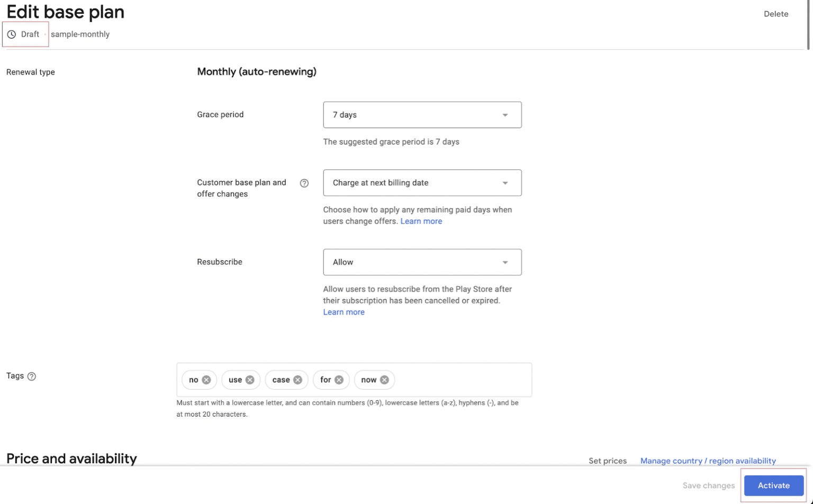This screenshot has width=813, height=504.
Task: Select the Draft status label
Action: (30, 34)
